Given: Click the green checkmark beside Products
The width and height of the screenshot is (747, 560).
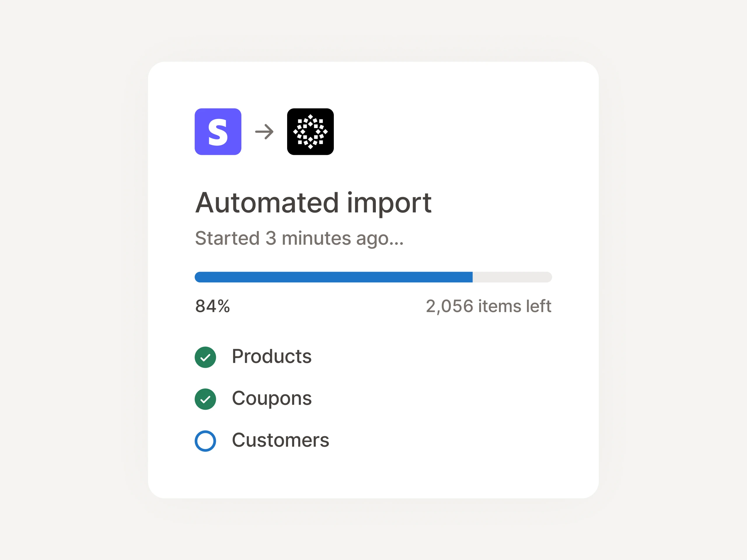Looking at the screenshot, I should (x=205, y=357).
